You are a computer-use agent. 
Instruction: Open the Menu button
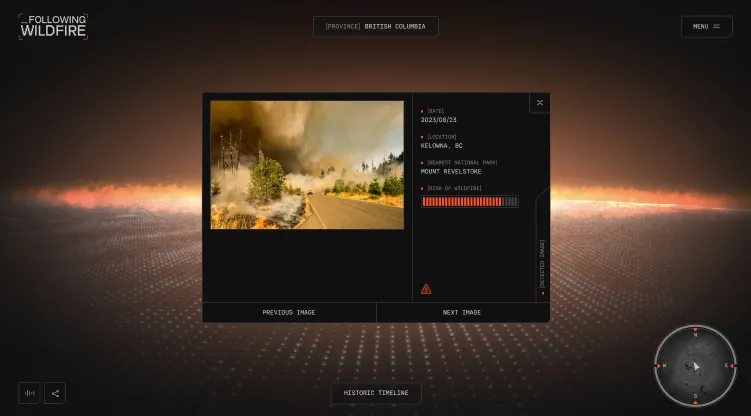click(706, 26)
